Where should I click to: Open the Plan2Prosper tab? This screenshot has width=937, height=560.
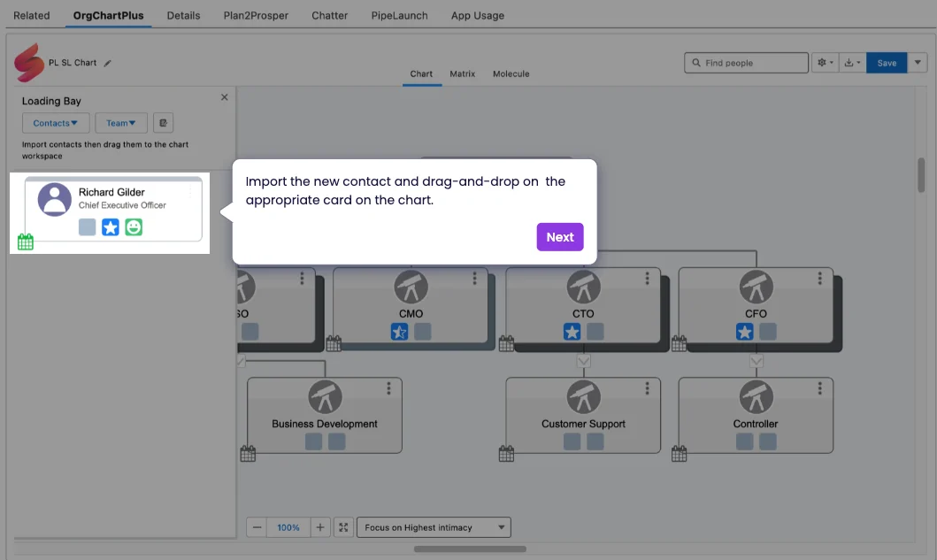coord(256,15)
